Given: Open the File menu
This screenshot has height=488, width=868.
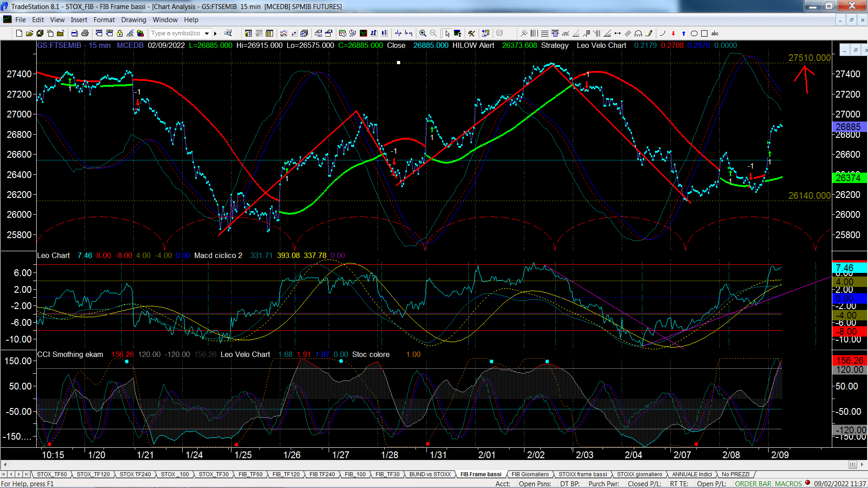Looking at the screenshot, I should (20, 20).
